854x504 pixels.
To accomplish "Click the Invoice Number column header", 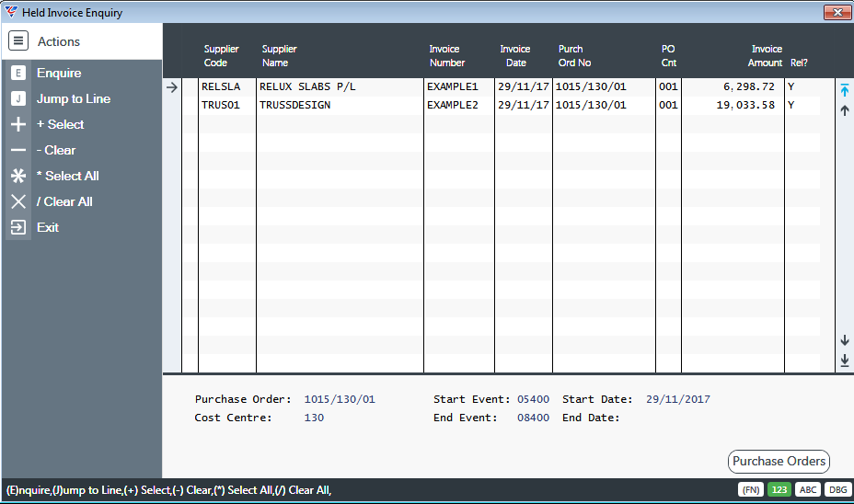I will coord(446,55).
